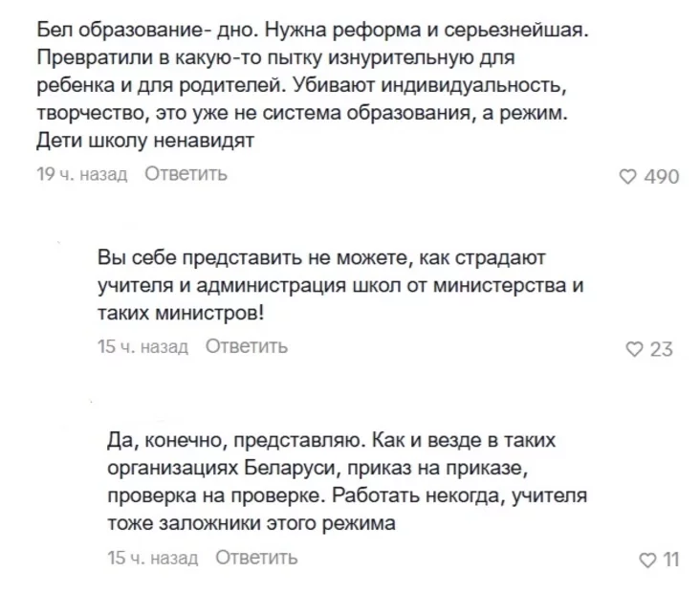Open the 490 like count
The height and width of the screenshot is (594, 700).
coord(662,177)
